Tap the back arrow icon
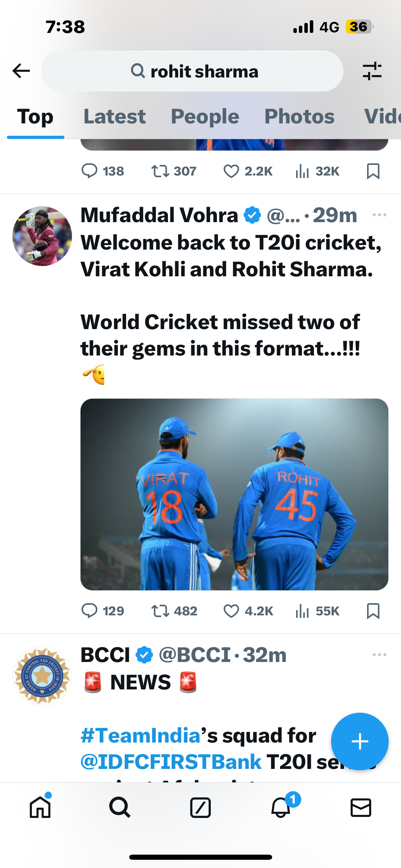This screenshot has height=868, width=401. (21, 71)
